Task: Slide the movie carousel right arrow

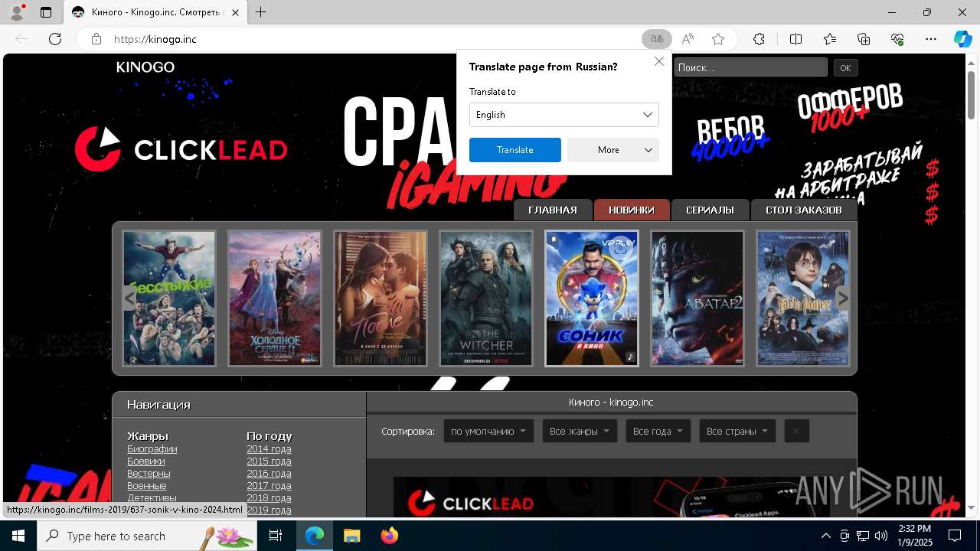Action: click(x=843, y=298)
